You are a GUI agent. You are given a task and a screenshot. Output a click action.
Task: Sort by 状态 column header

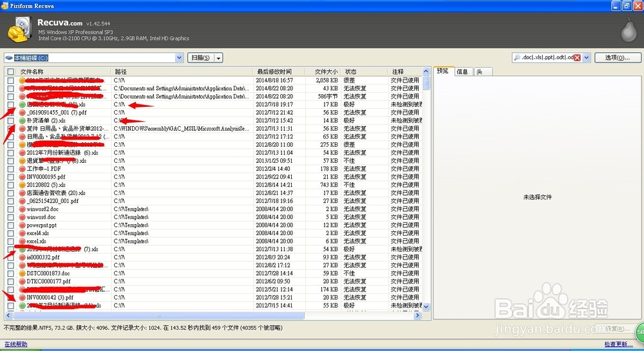tap(364, 71)
